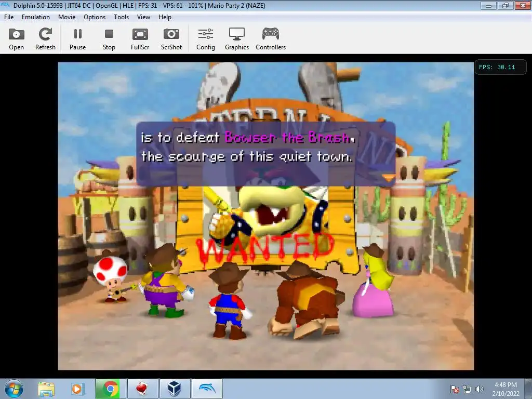The height and width of the screenshot is (399, 532).
Task: Click the Refresh game list icon
Action: 45,38
